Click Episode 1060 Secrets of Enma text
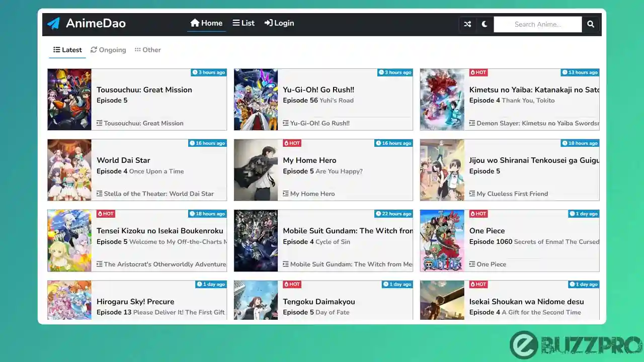Image resolution: width=644 pixels, height=362 pixels. click(534, 242)
